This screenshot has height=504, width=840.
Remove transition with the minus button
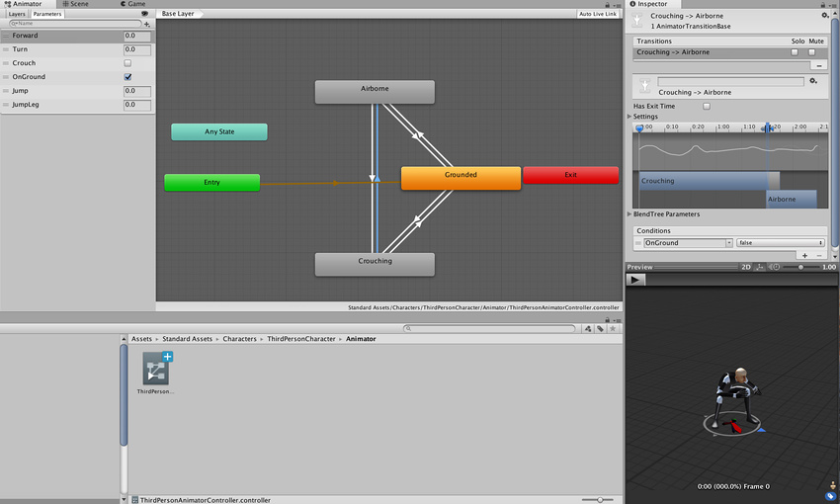click(818, 65)
